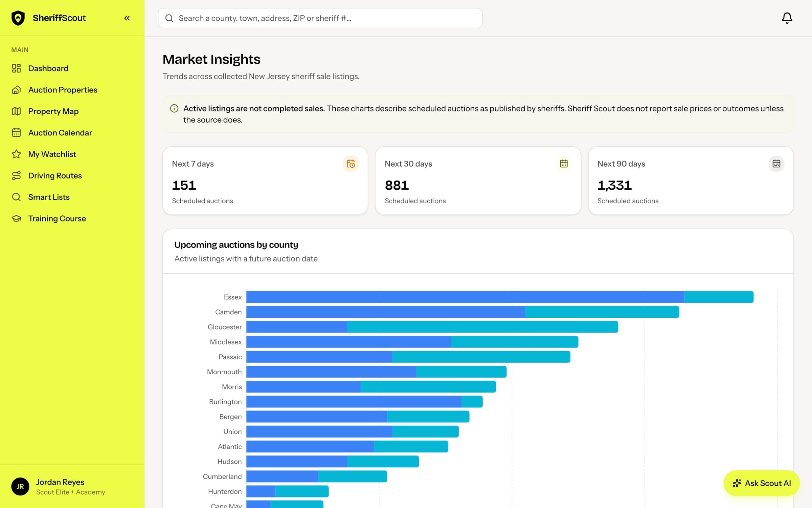Click the Upcoming auctions by county heading

(x=236, y=245)
